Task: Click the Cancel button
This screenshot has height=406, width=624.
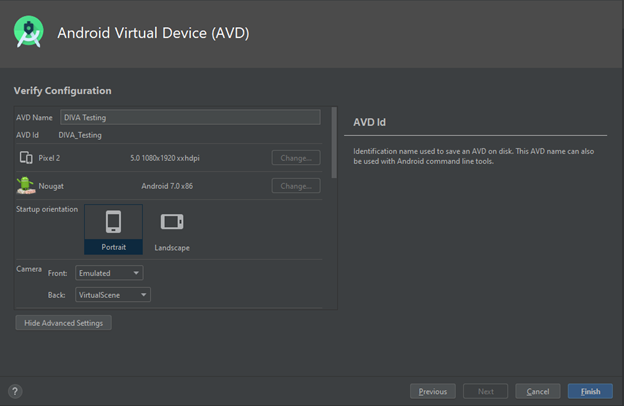Action: click(x=538, y=391)
